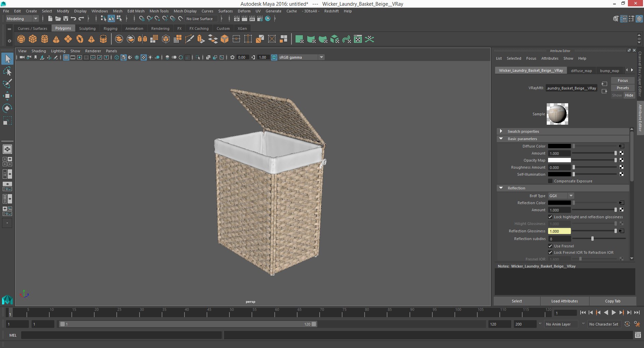Click the Save scene icon
The width and height of the screenshot is (644, 348).
point(66,19)
